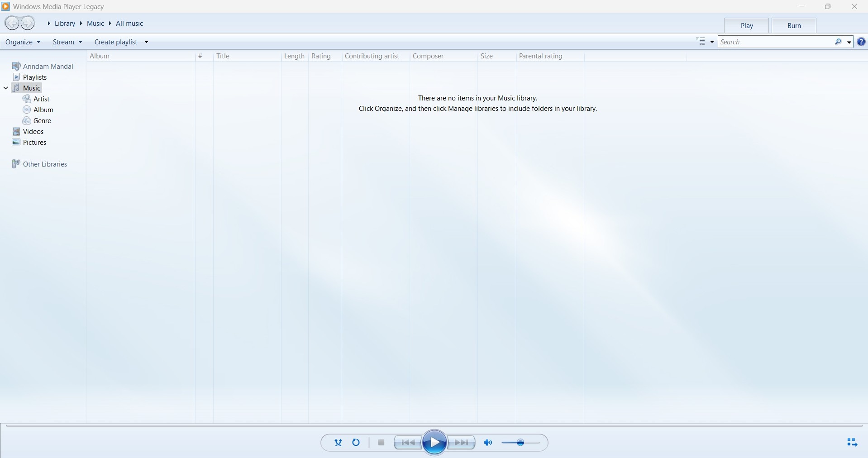The width and height of the screenshot is (868, 458).
Task: Sort by Title column header
Action: point(247,56)
